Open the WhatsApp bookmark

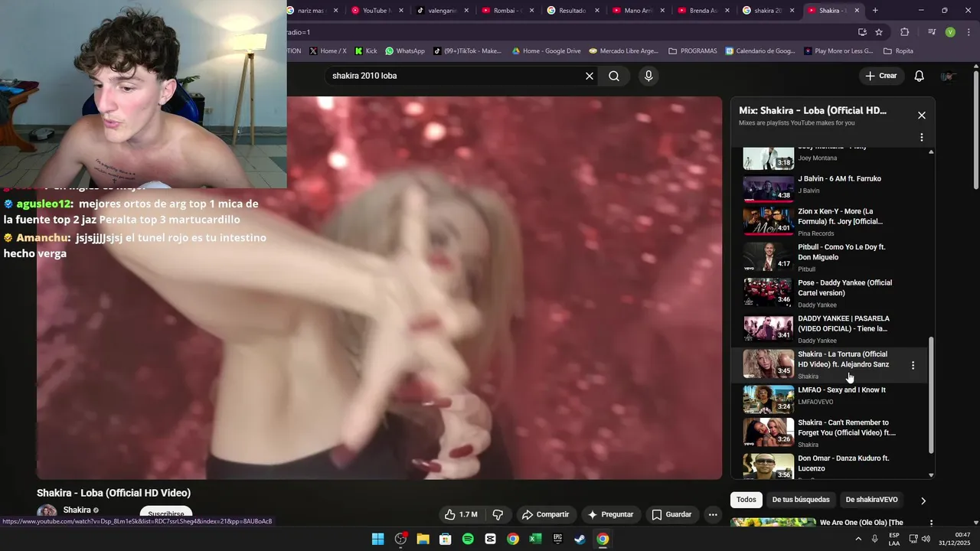pos(405,51)
